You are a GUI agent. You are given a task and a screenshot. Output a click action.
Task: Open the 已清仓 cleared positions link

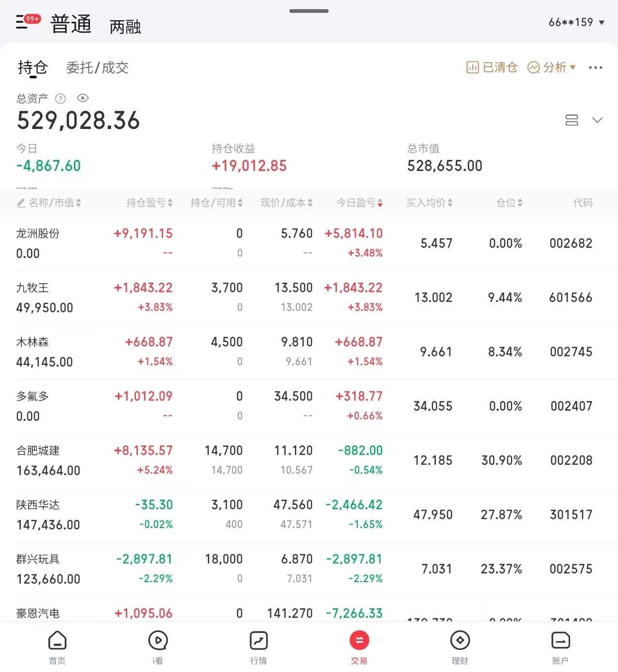click(x=492, y=68)
